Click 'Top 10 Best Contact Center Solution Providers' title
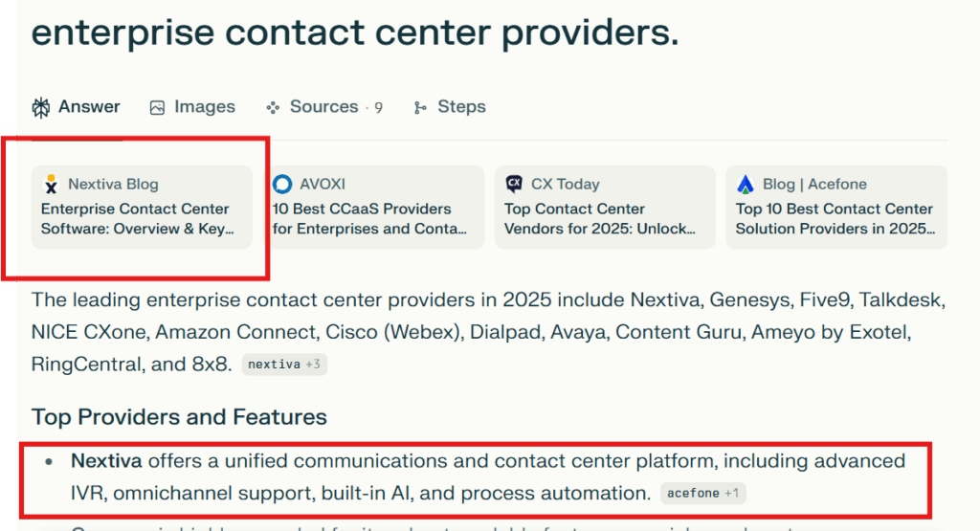 pyautogui.click(x=835, y=219)
